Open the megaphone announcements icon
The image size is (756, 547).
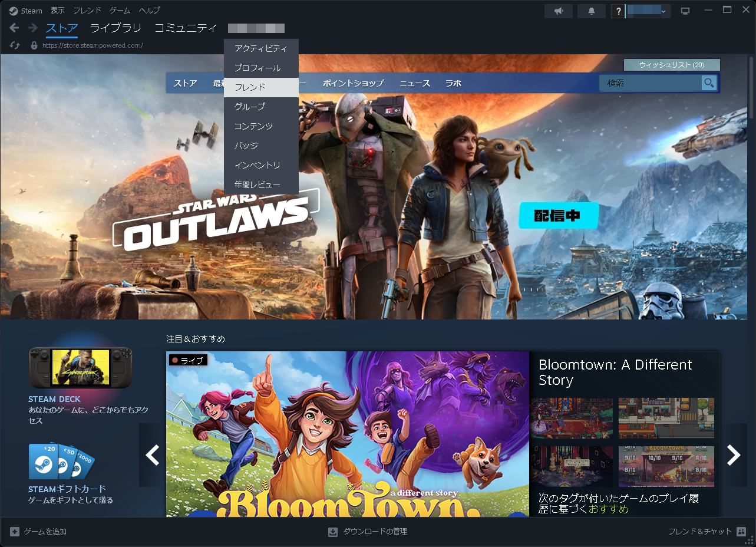click(x=558, y=11)
